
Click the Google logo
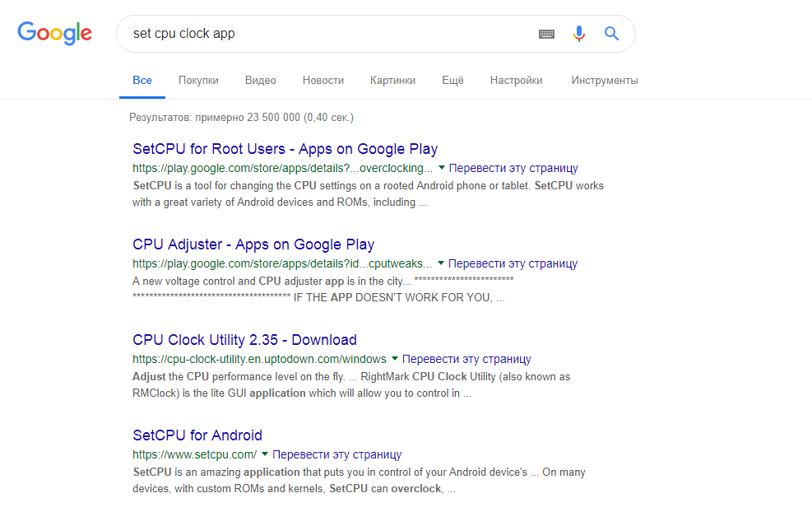[x=54, y=33]
